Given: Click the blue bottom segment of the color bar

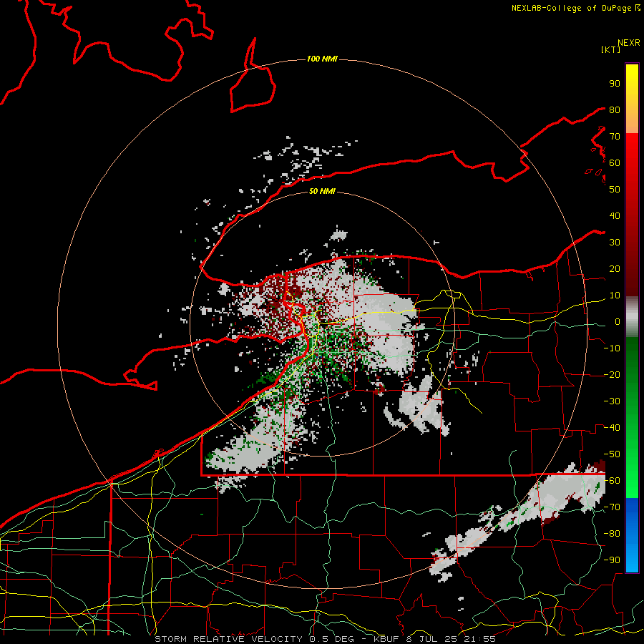Looking at the screenshot, I should (x=632, y=535).
